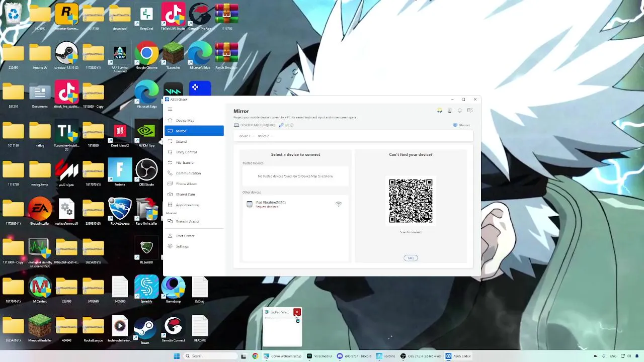Select the DeepCool desktop shortcut
Image resolution: width=644 pixels, height=362 pixels.
(146, 16)
